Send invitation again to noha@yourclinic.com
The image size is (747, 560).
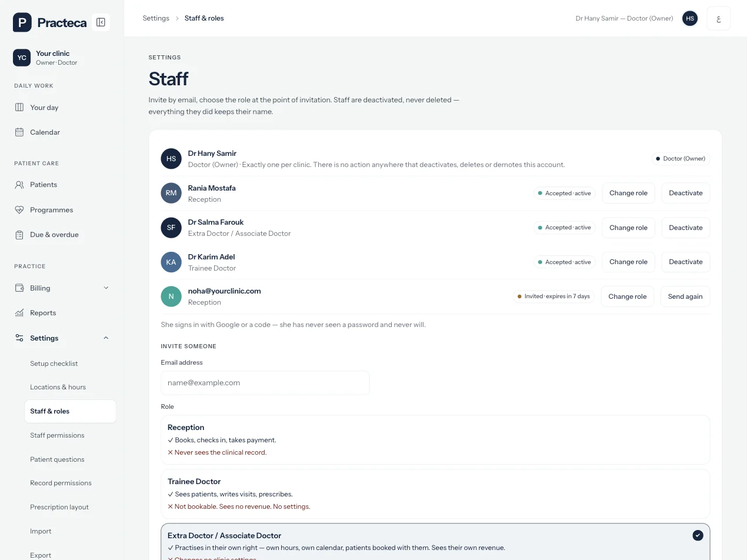tap(685, 296)
